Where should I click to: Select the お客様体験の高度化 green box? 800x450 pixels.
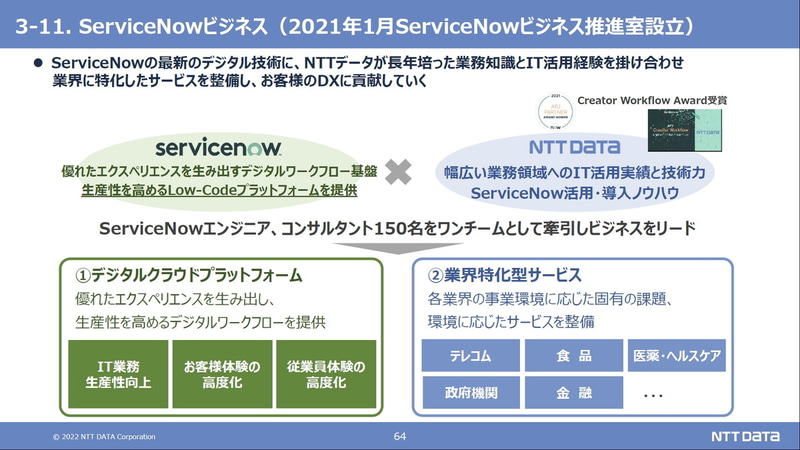tap(222, 374)
